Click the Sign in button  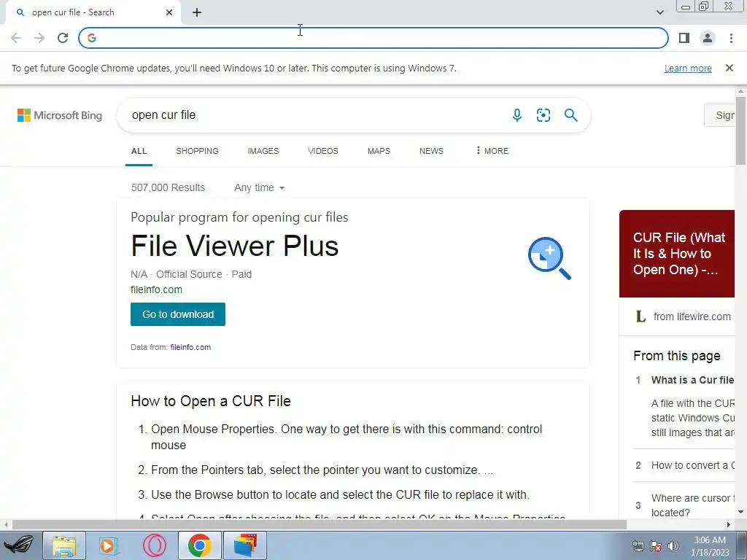(x=720, y=115)
